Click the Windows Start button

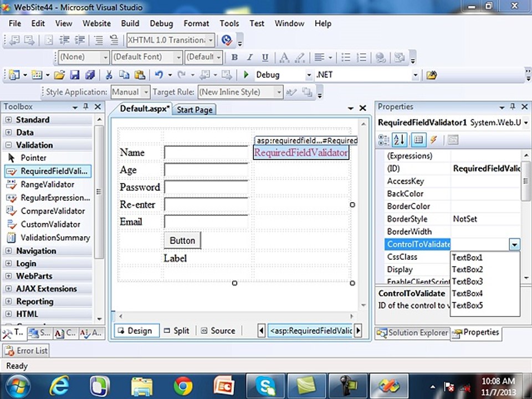pyautogui.click(x=18, y=386)
